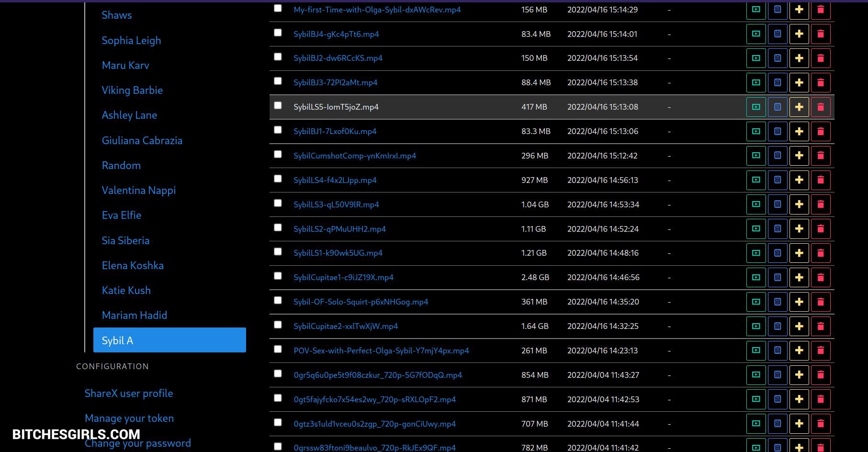Image resolution: width=868 pixels, height=452 pixels.
Task: Click the yellow plus icon for SybilLS3-qL50V9lR.mp4
Action: coord(799,204)
